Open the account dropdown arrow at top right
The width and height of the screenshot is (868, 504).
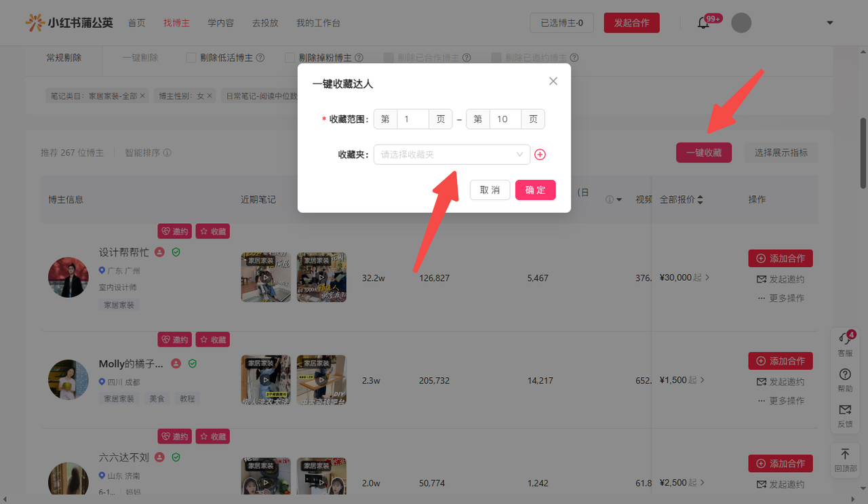[x=830, y=23]
